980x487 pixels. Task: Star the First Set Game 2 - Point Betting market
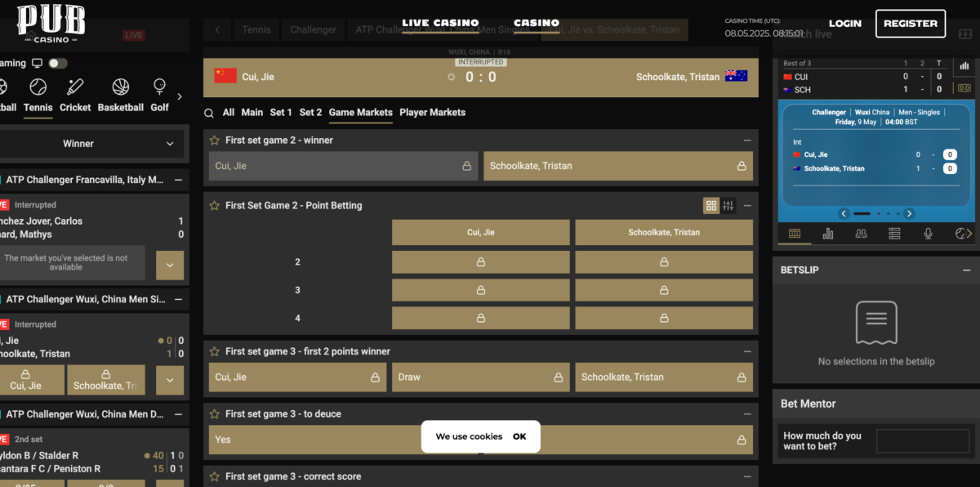pyautogui.click(x=215, y=206)
